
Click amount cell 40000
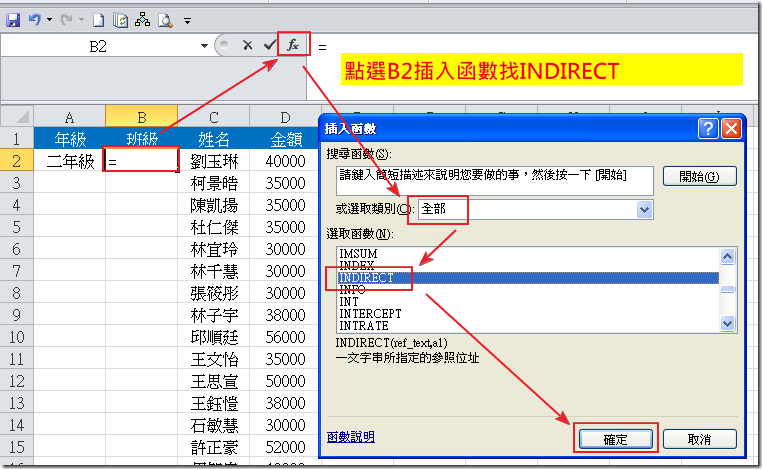(285, 161)
